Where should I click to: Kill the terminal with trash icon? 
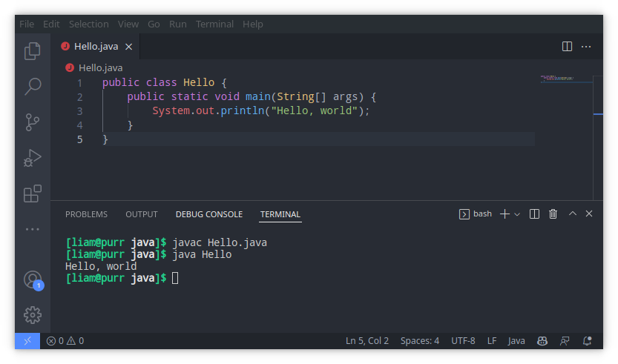click(x=553, y=214)
